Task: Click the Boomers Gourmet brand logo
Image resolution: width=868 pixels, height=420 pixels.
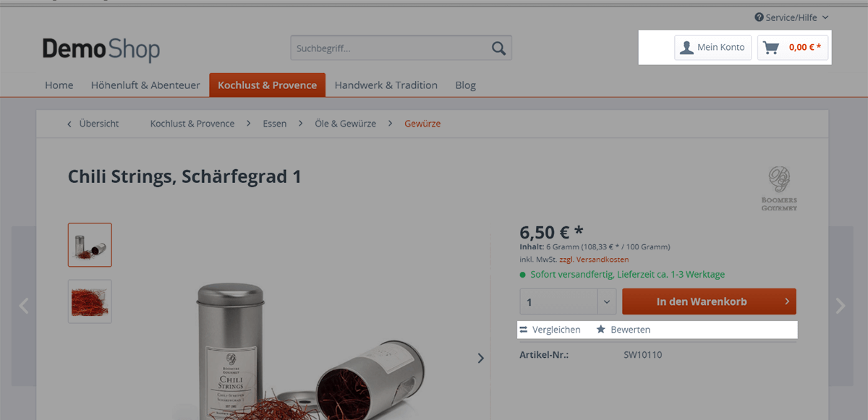Action: [779, 189]
